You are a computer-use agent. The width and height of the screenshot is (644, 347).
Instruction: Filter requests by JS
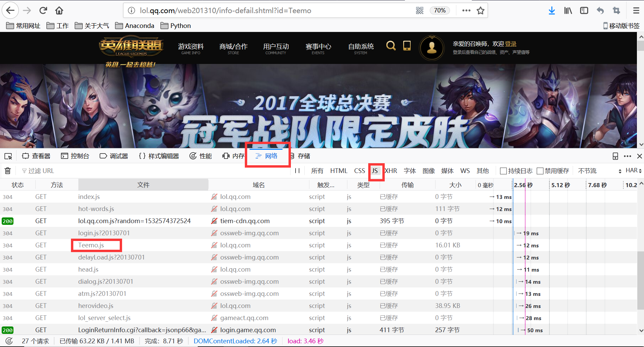pyautogui.click(x=375, y=171)
